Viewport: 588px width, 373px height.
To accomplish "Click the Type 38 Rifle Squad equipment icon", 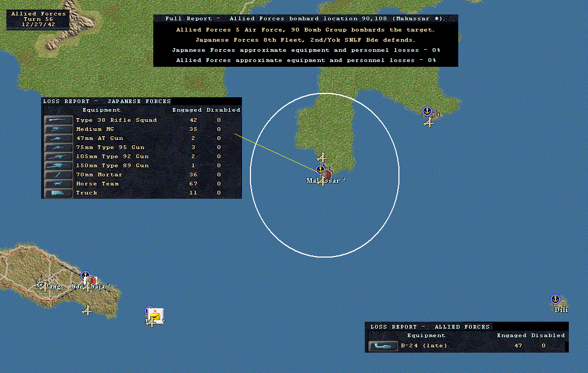I will [58, 120].
